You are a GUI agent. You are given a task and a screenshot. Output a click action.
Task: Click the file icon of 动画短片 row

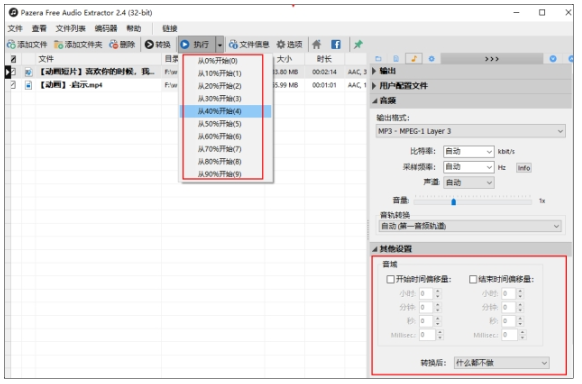pyautogui.click(x=29, y=72)
